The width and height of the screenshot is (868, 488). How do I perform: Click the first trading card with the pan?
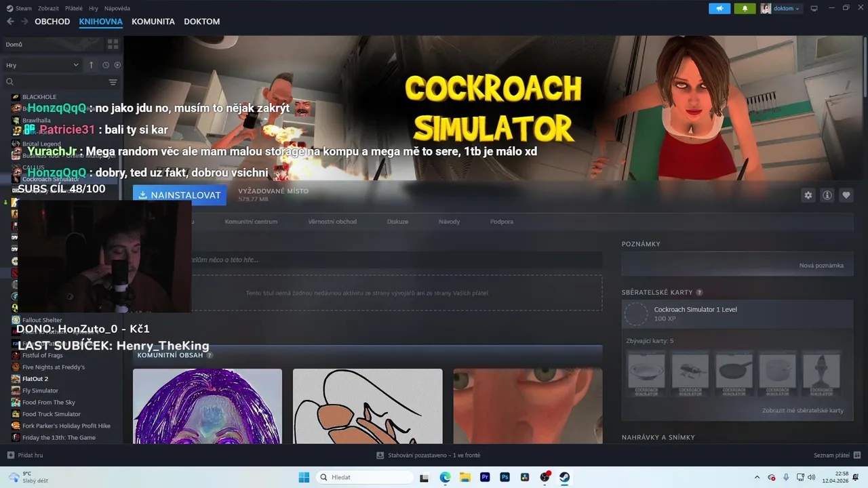pyautogui.click(x=646, y=373)
